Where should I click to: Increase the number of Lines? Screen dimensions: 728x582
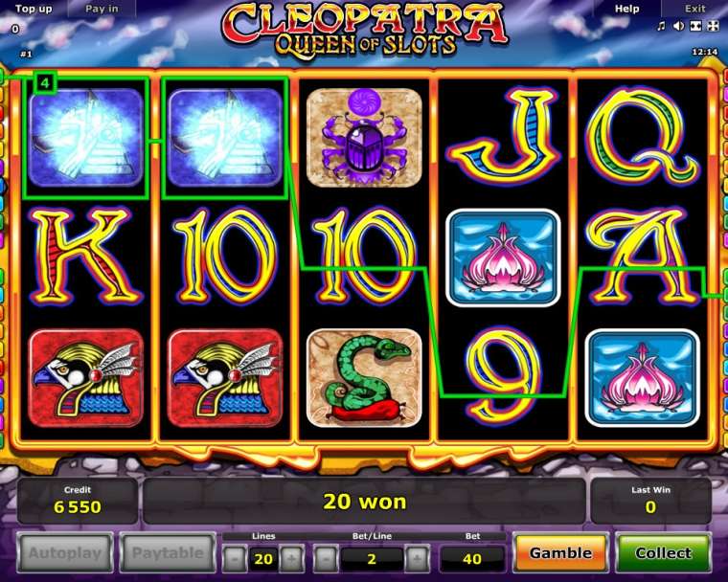point(291,559)
